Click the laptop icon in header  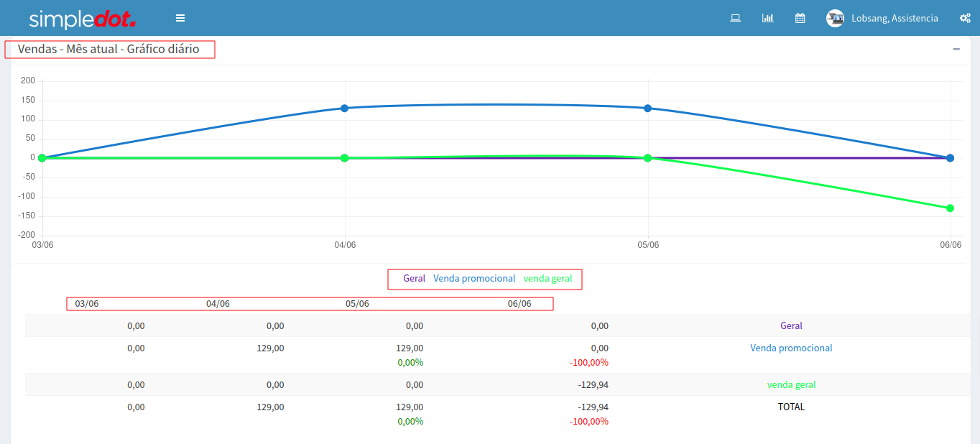coord(735,18)
